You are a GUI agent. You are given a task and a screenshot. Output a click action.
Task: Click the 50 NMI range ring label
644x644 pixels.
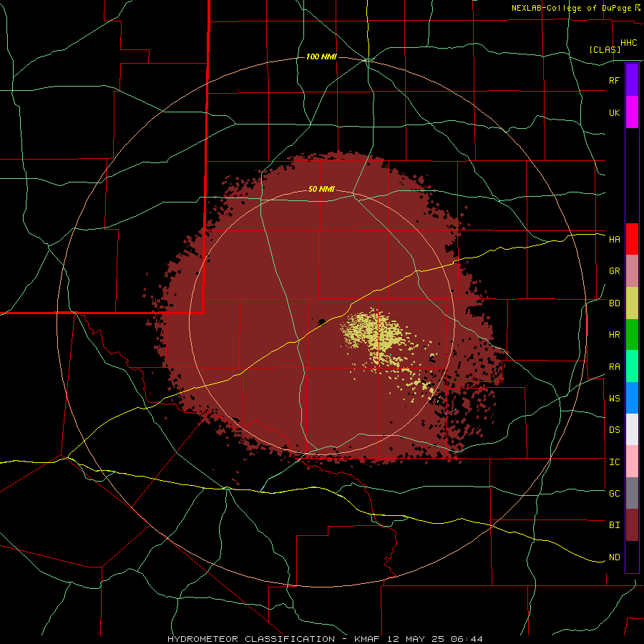321,190
